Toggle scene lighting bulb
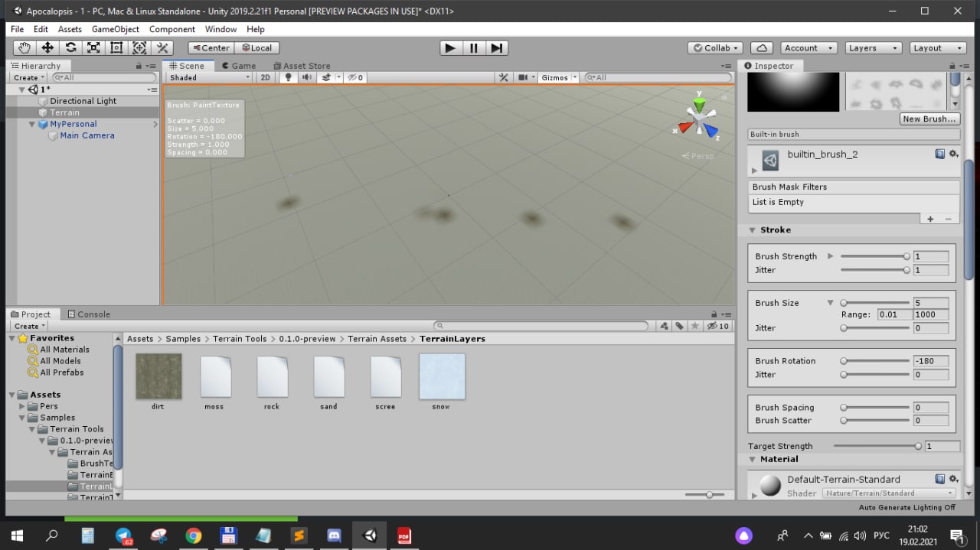 [288, 77]
